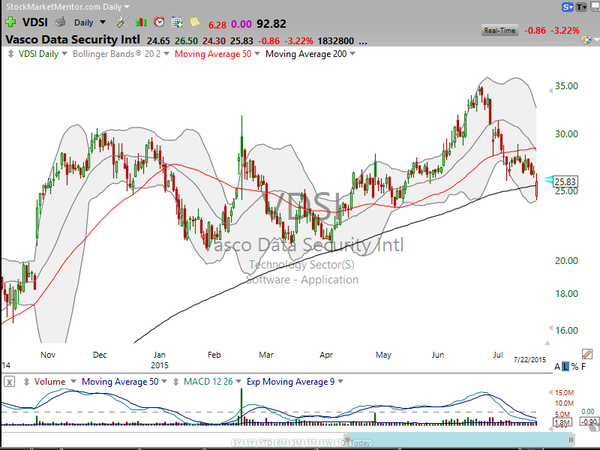600x450 pixels.
Task: Expand blue Moving Average 50 volume dropdown
Action: pyautogui.click(x=164, y=382)
